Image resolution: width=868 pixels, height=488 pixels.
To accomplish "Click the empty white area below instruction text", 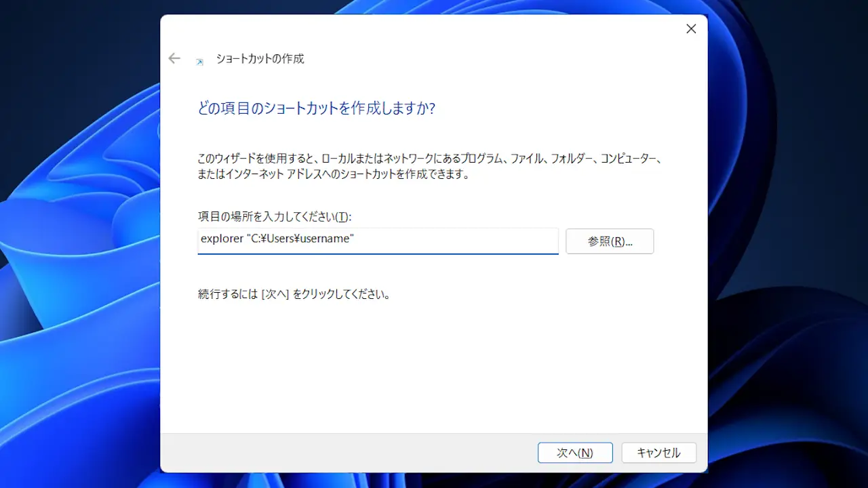I will pos(434,366).
